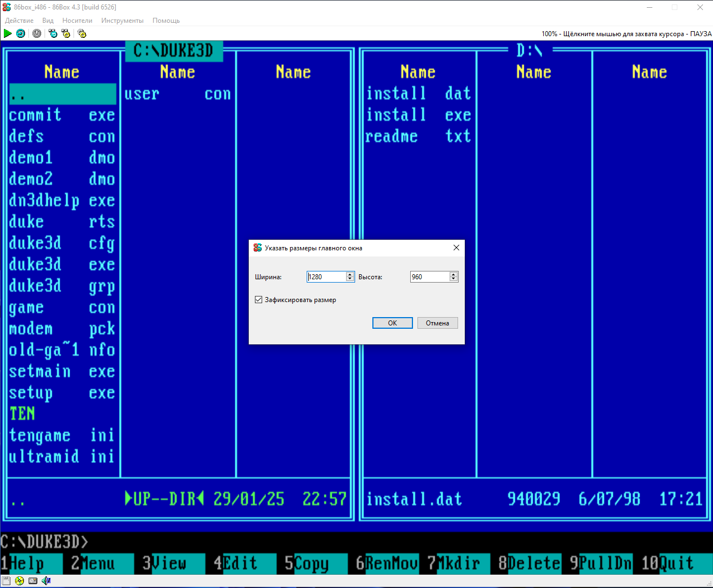Click the hard reset toolbar icon
The width and height of the screenshot is (713, 588).
coord(21,33)
